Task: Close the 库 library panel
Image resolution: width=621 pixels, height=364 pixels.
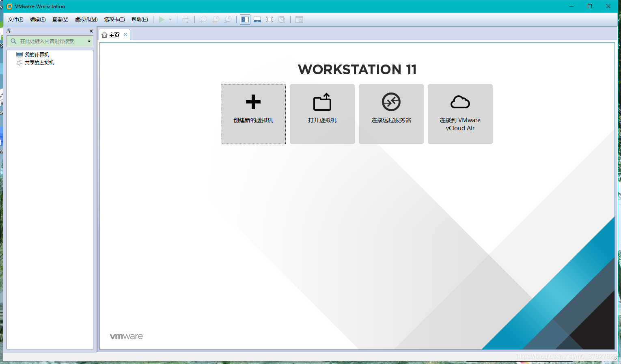Action: click(x=91, y=31)
